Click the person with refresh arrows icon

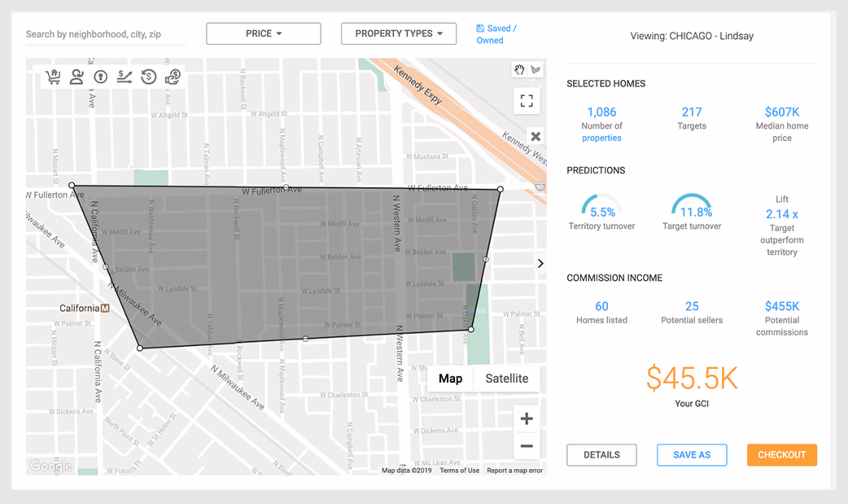pos(77,77)
